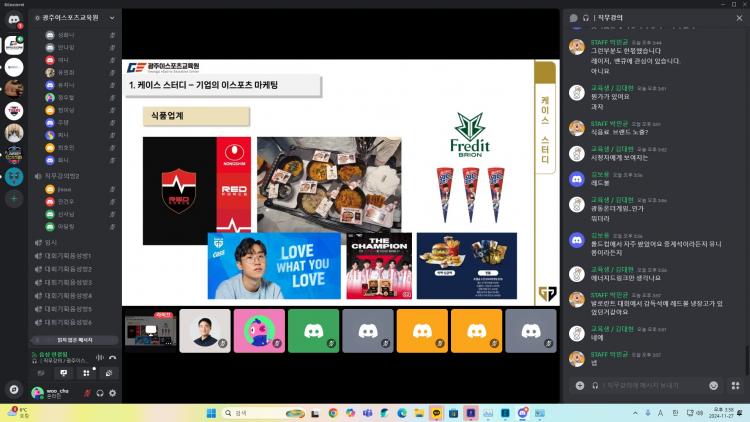Click round icon at server rail bottom
The image size is (750, 422).
14,389
